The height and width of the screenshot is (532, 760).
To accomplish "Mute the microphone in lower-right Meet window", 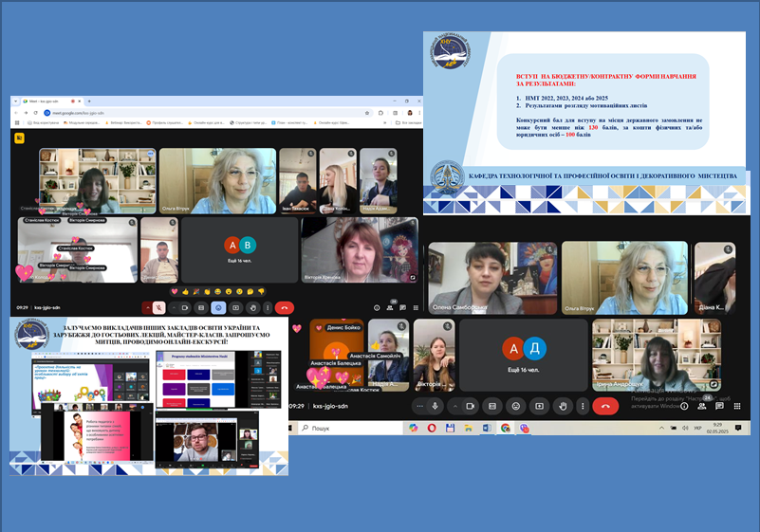I will [435, 406].
